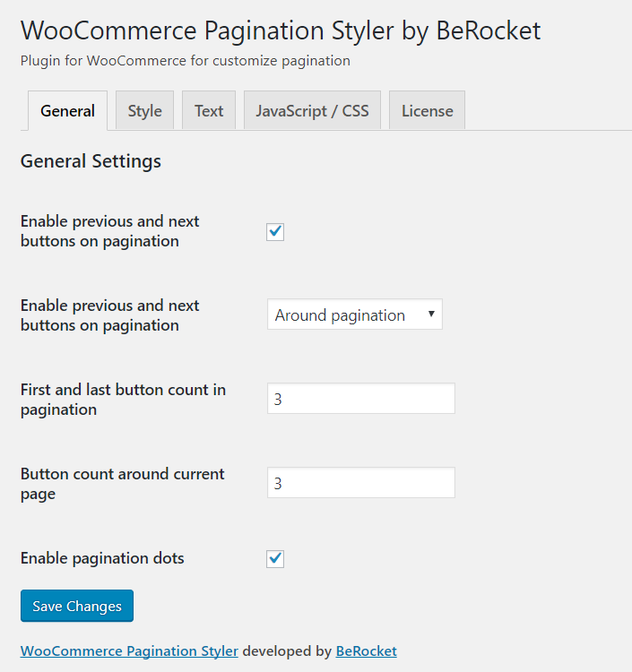Click the General tab

click(68, 110)
